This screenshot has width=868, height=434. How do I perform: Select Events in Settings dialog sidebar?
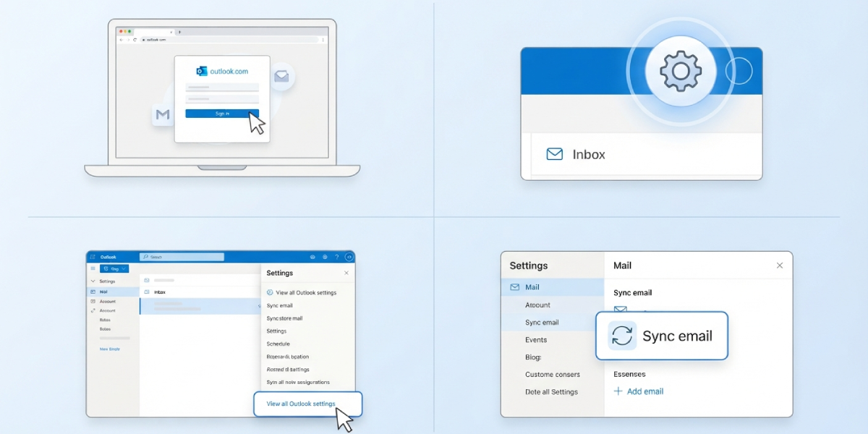click(x=536, y=340)
